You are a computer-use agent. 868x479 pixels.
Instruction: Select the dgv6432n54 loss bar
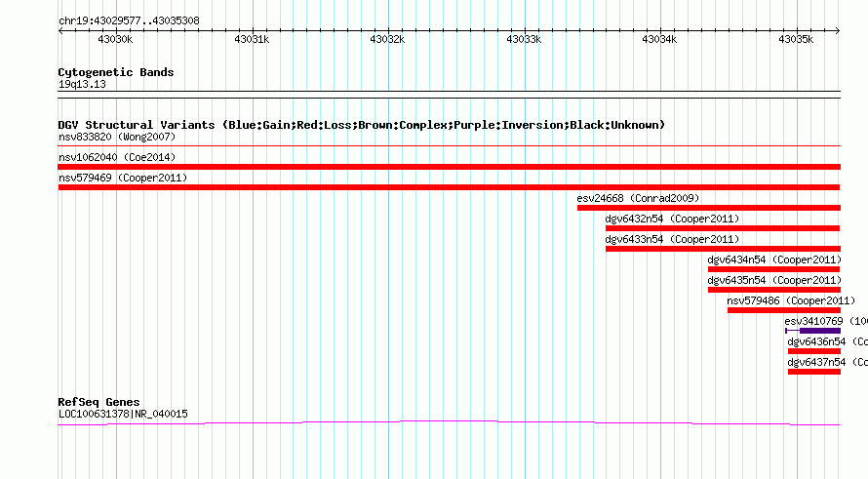point(723,228)
